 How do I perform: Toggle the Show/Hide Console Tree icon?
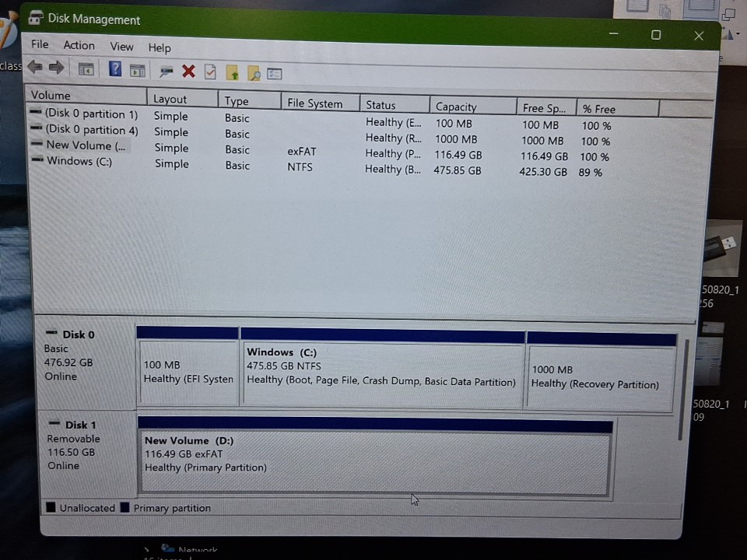[86, 69]
